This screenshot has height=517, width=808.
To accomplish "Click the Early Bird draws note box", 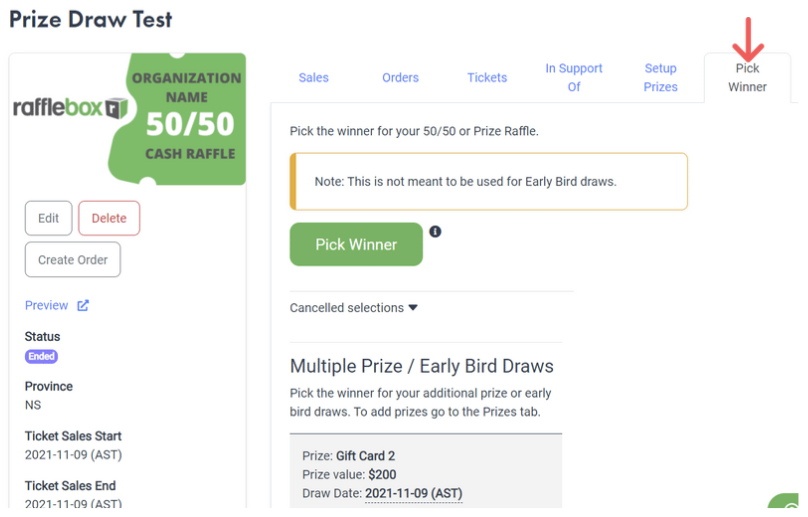I will [x=489, y=181].
